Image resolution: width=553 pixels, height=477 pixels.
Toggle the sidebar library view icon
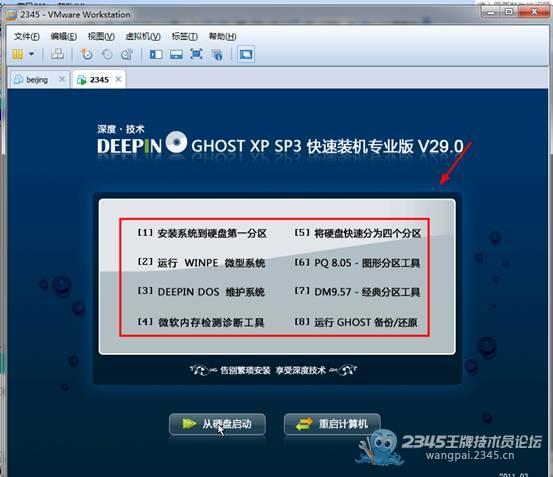coord(156,54)
